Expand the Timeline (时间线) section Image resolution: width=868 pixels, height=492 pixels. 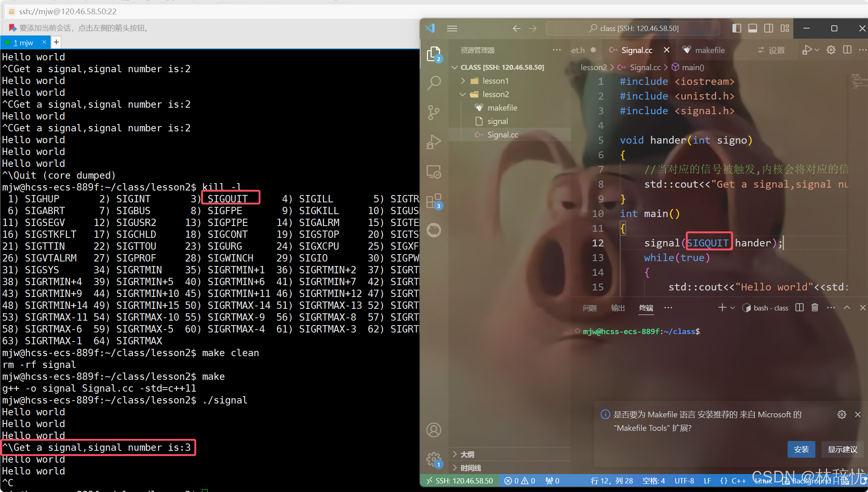[x=509, y=468]
